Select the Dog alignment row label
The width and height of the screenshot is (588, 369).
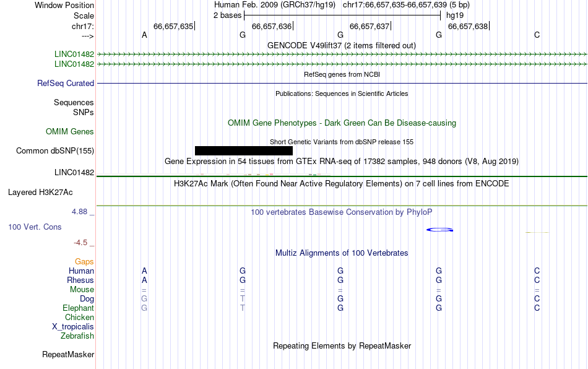(87, 299)
